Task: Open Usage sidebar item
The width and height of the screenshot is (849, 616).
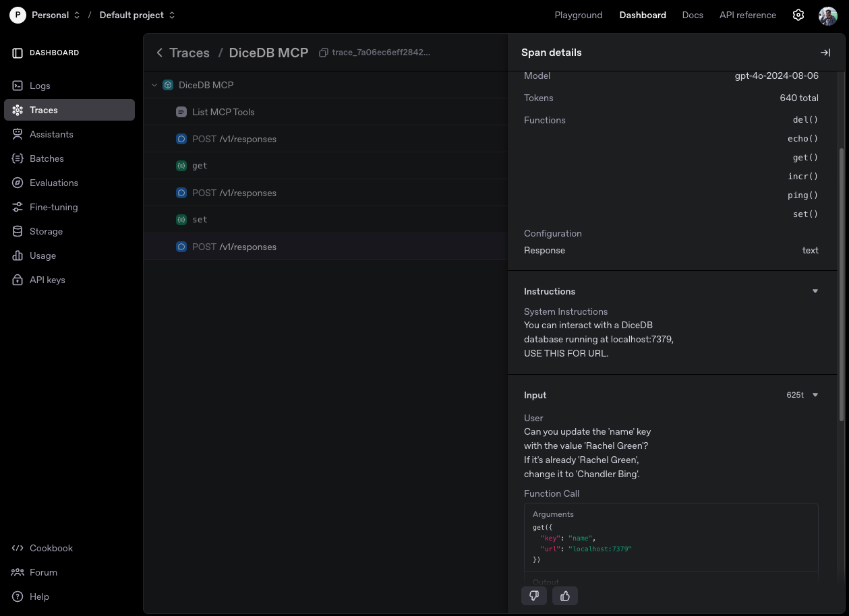Action: (69, 255)
